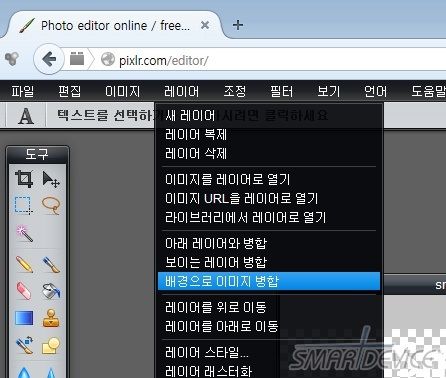Close the Photo editor online tab
Viewport: 446px width, 378px height.
pos(205,25)
